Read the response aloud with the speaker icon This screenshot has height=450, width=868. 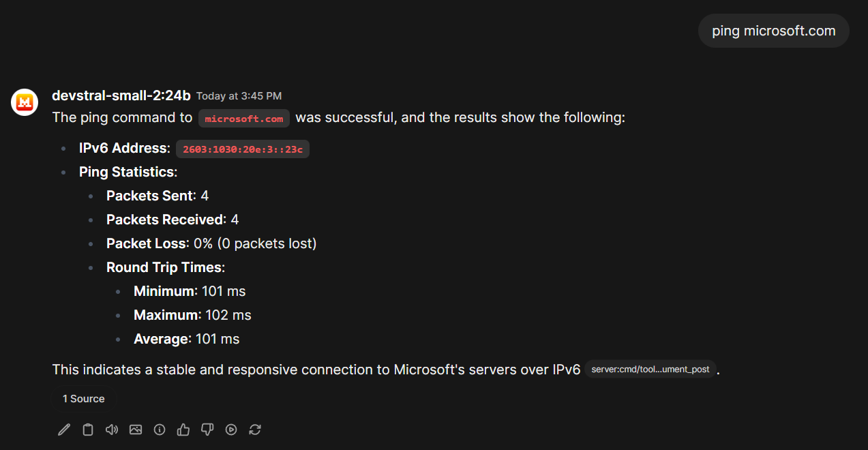coord(112,430)
